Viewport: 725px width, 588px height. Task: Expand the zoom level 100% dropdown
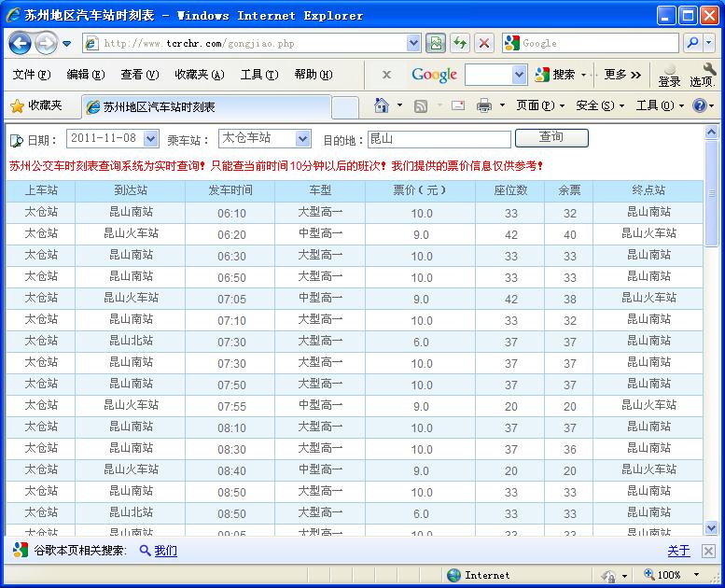697,575
